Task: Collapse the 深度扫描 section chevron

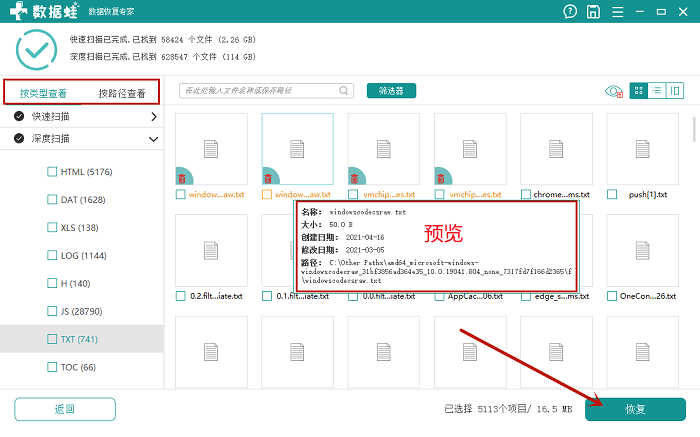Action: [x=154, y=139]
